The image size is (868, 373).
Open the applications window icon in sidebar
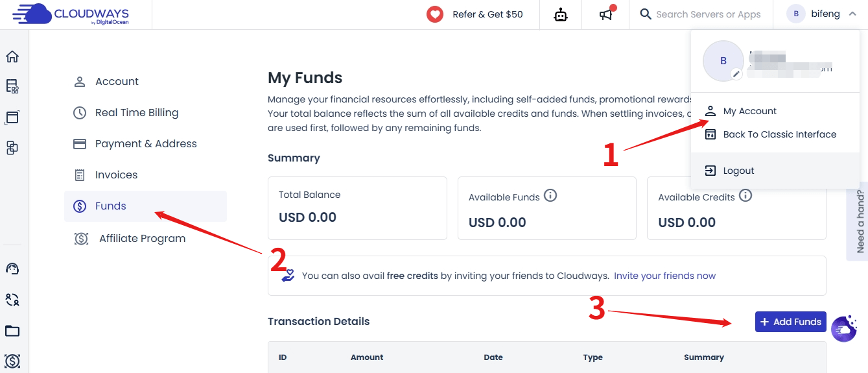click(12, 117)
